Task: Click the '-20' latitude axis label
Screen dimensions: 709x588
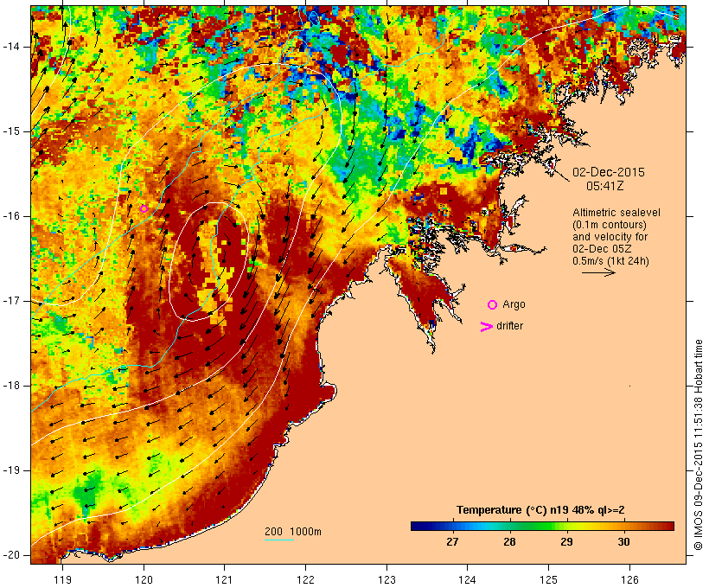Action: (x=11, y=555)
